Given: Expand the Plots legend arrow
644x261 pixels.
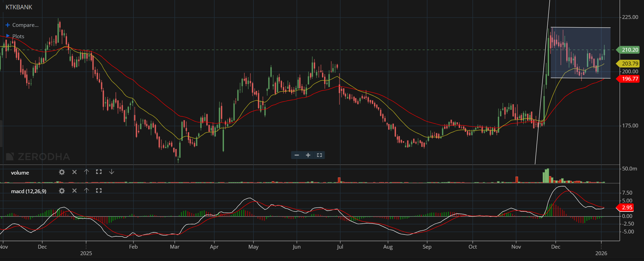Looking at the screenshot, I should click(8, 36).
